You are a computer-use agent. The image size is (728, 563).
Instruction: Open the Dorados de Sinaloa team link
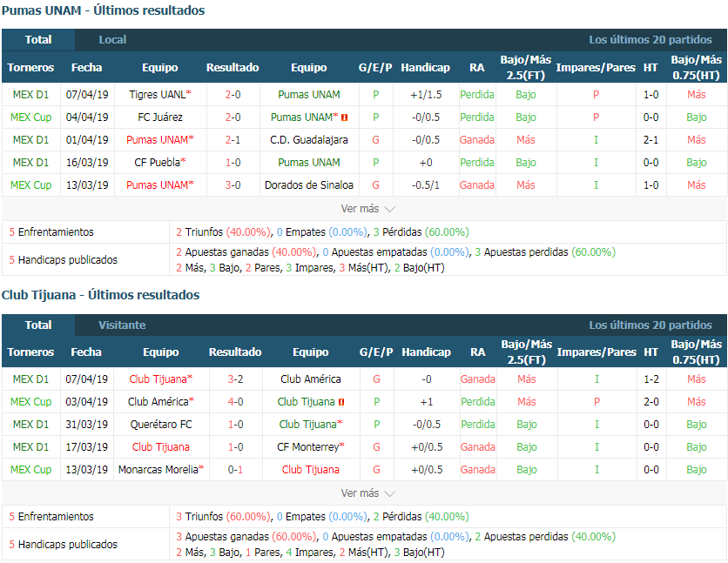(x=309, y=185)
